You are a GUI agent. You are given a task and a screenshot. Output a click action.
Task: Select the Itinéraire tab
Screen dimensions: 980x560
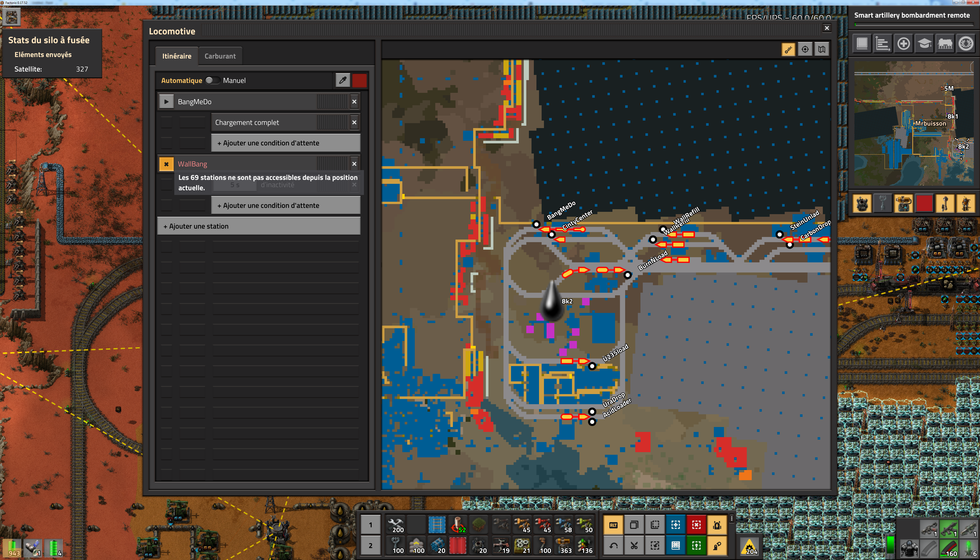point(177,56)
